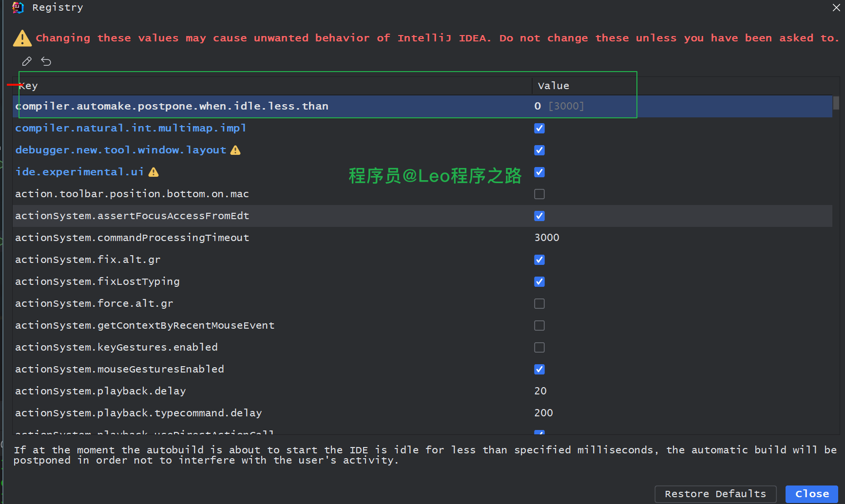Image resolution: width=845 pixels, height=504 pixels.
Task: Click the Close button
Action: coord(811,494)
